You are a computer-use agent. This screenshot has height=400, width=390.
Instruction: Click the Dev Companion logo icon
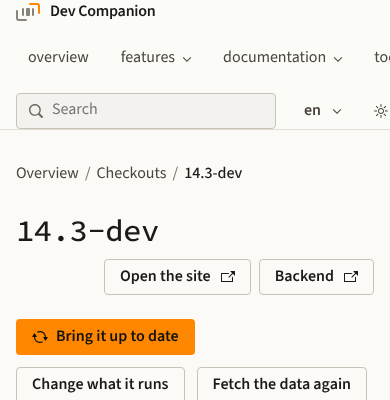point(28,12)
